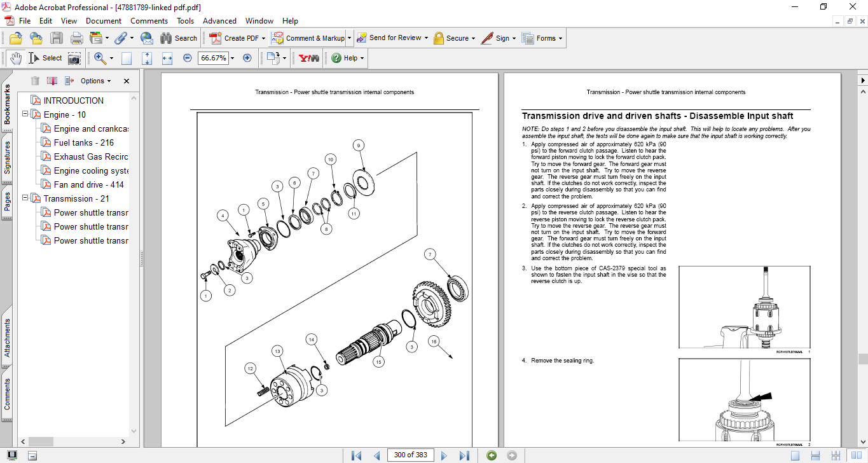The width and height of the screenshot is (868, 463).
Task: Open the Fuel tanks - 216 bookmark
Action: [83, 142]
